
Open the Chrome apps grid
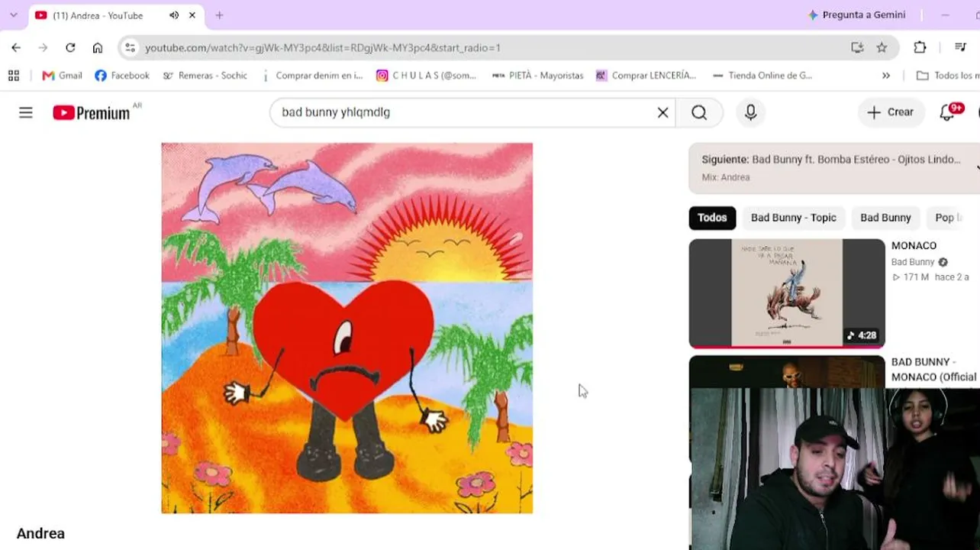coord(14,76)
